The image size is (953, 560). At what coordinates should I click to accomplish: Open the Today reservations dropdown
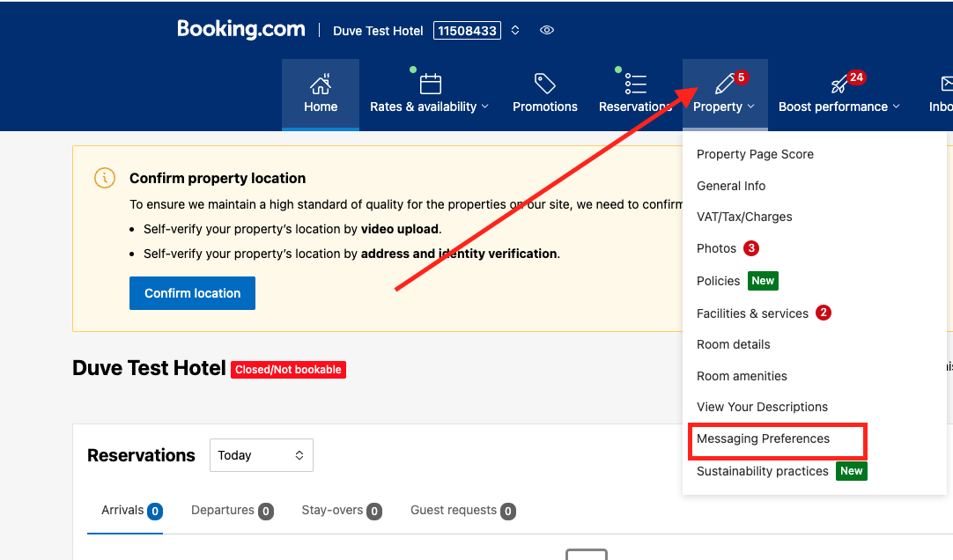pos(262,455)
